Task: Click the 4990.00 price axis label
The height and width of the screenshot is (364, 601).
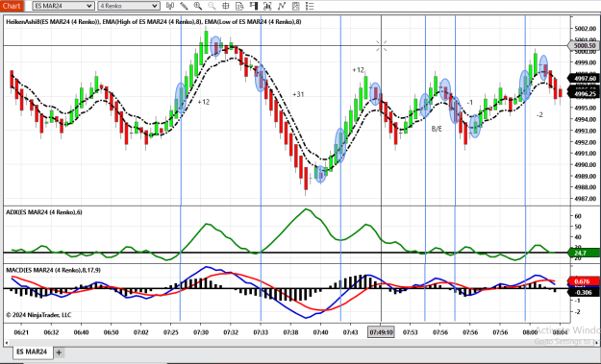Action: (x=586, y=164)
